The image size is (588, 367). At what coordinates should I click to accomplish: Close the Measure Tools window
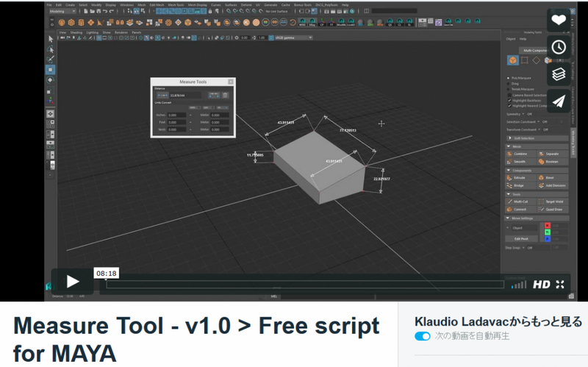[231, 82]
